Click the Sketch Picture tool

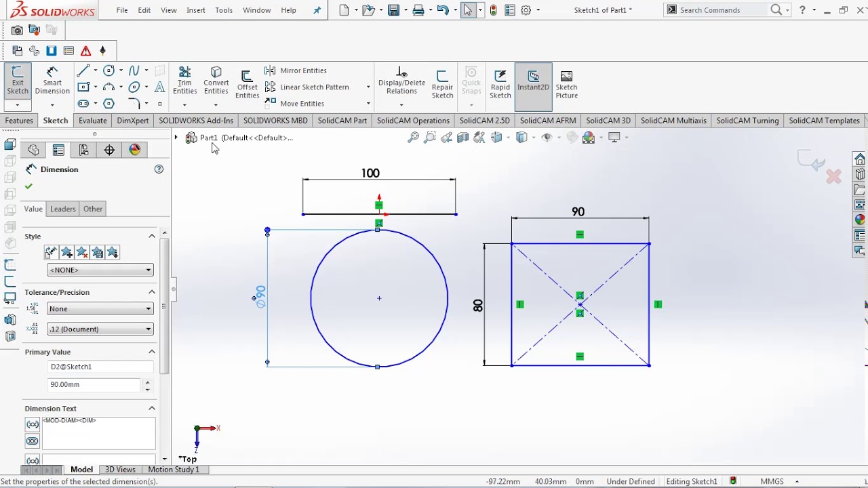[x=566, y=84]
